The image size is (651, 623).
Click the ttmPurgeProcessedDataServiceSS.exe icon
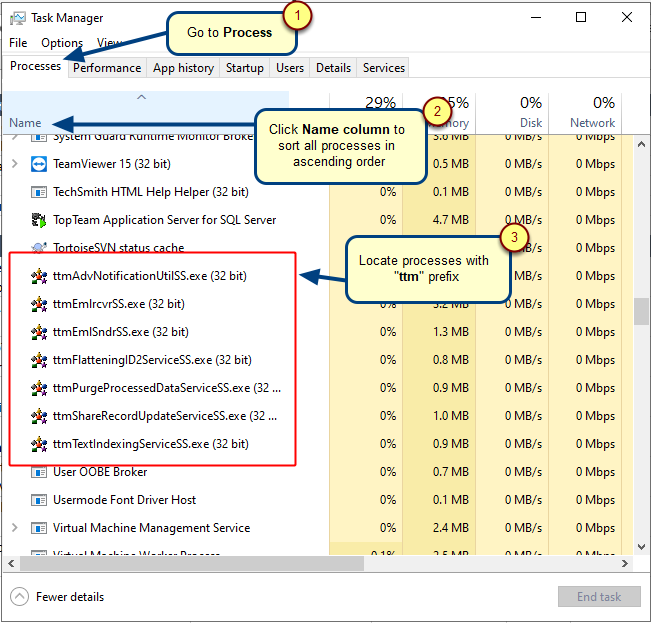coord(39,388)
